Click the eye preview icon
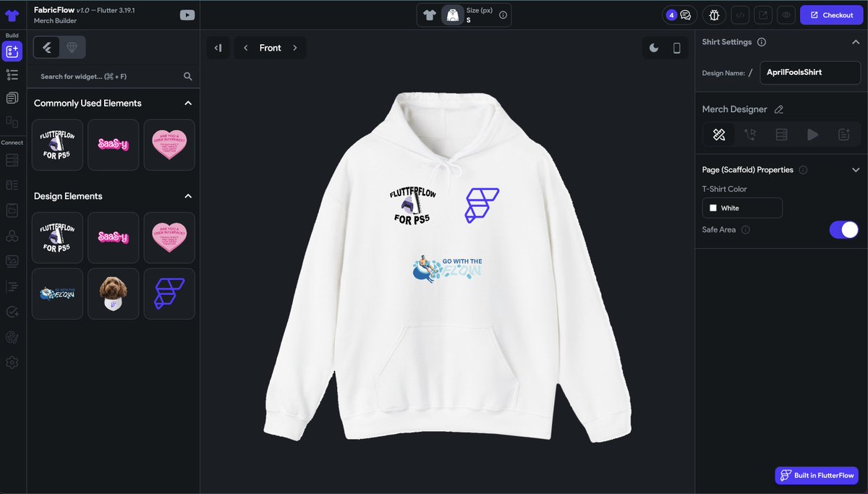Screen dimensions: 868x494 pyautogui.click(x=786, y=14)
